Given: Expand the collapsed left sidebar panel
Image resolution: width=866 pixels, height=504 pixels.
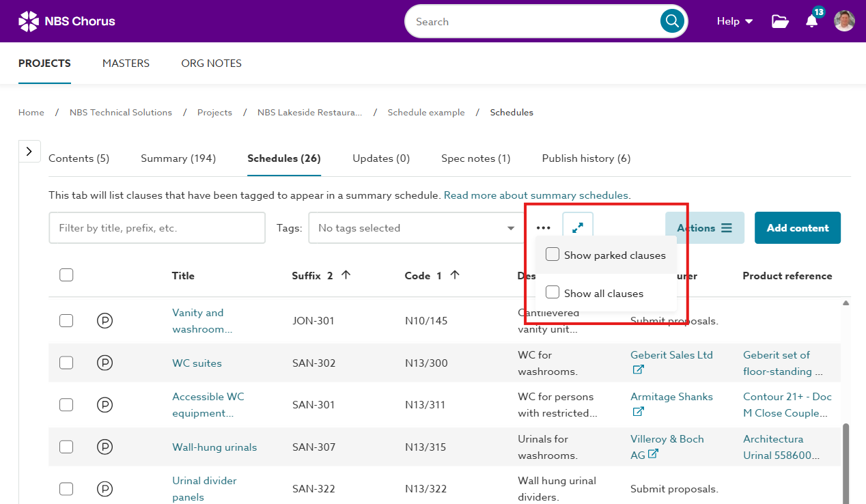Looking at the screenshot, I should tap(29, 151).
